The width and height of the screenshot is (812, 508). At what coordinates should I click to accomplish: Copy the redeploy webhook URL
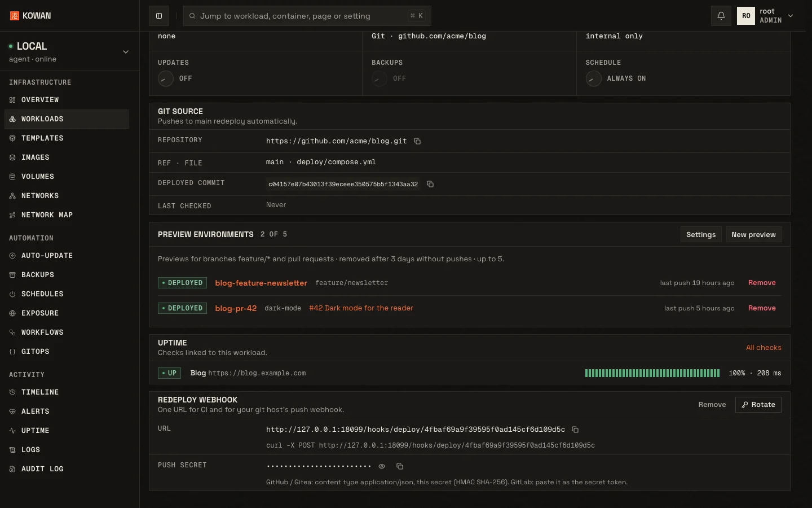tap(575, 430)
